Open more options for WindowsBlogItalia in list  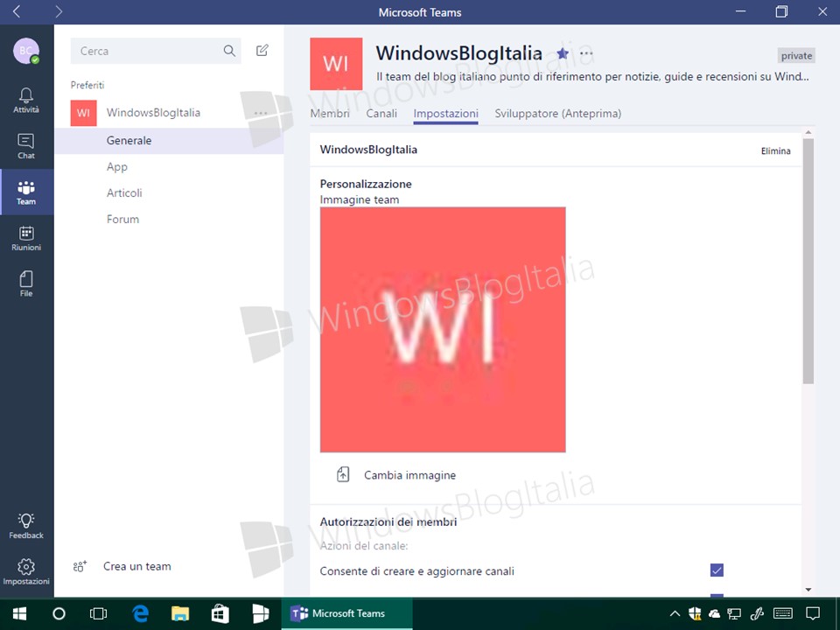[x=261, y=113]
